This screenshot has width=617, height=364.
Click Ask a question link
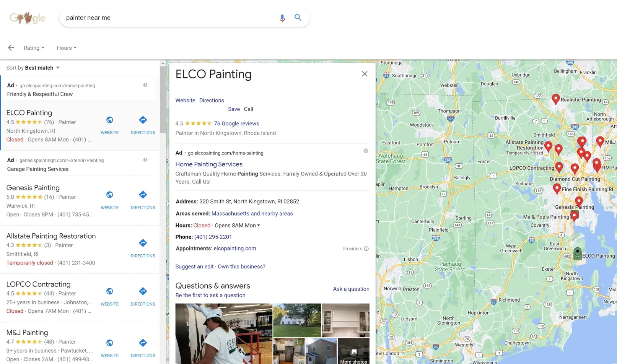coord(351,289)
